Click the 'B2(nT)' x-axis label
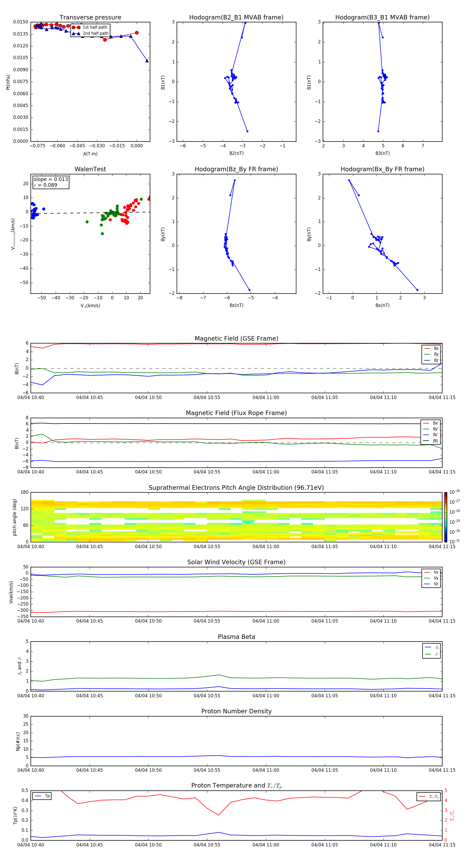 click(236, 153)
